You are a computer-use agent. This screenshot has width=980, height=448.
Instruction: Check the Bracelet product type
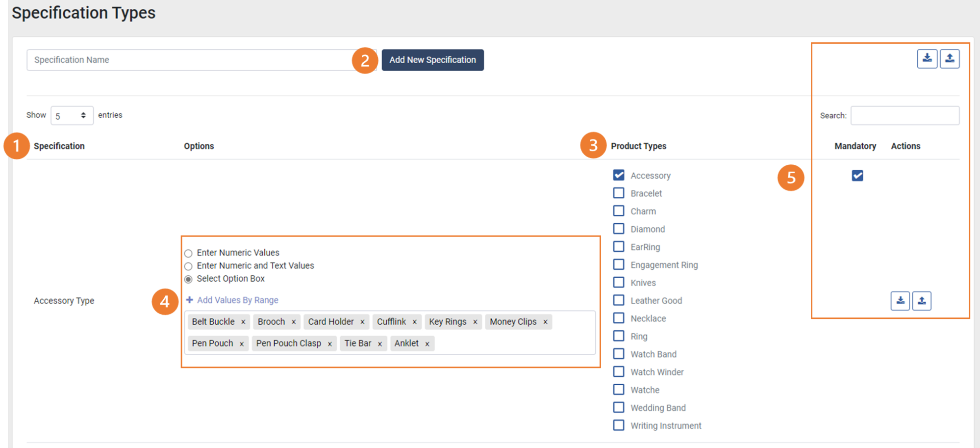coord(618,193)
